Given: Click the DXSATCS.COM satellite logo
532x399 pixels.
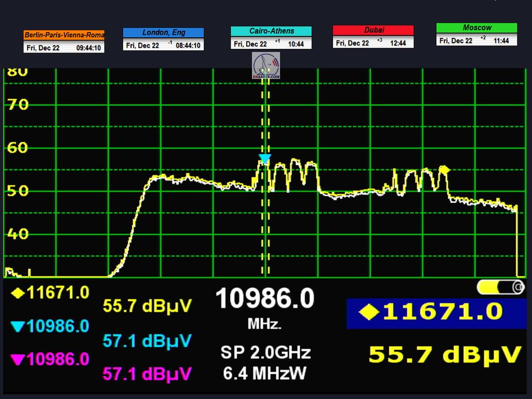Looking at the screenshot, I should click(266, 65).
